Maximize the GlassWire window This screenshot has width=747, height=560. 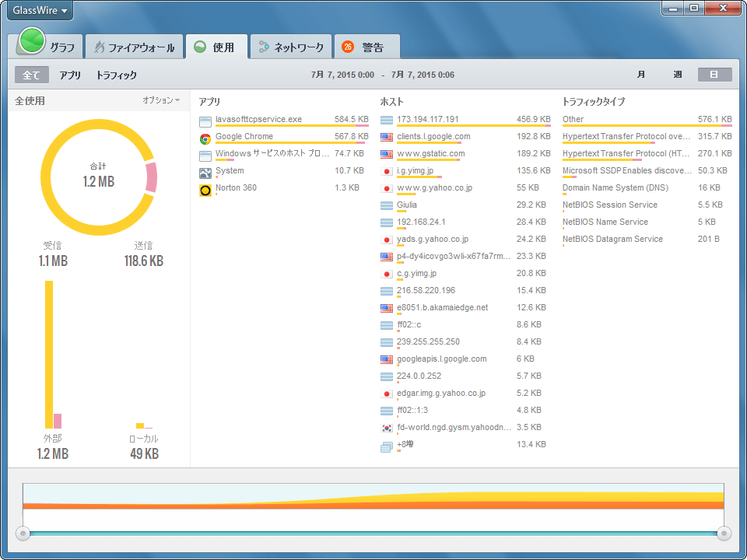694,8
